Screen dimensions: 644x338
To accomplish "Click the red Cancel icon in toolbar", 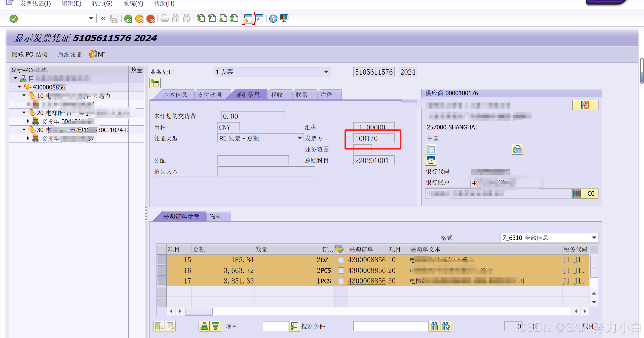I will (x=150, y=19).
